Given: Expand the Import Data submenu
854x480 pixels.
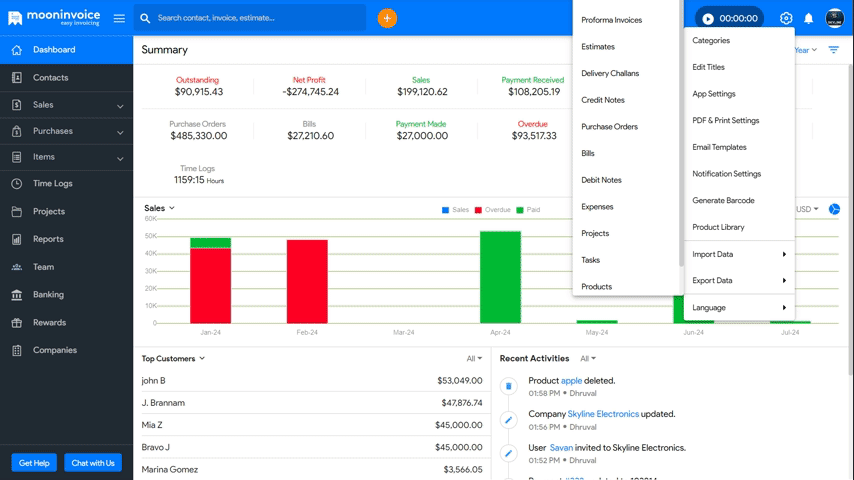Looking at the screenshot, I should (x=739, y=254).
